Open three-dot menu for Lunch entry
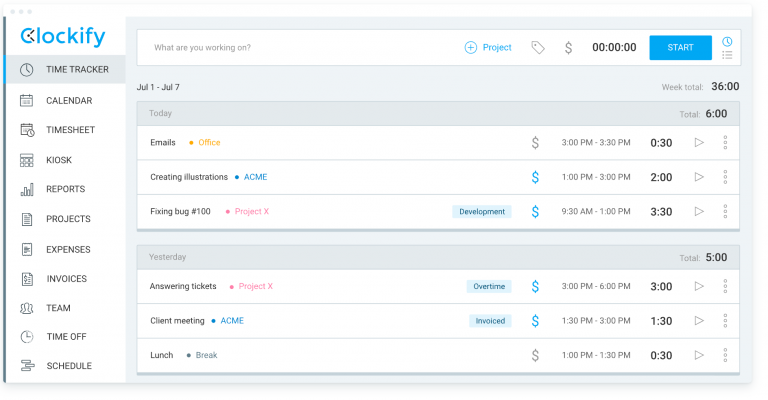 tap(725, 355)
